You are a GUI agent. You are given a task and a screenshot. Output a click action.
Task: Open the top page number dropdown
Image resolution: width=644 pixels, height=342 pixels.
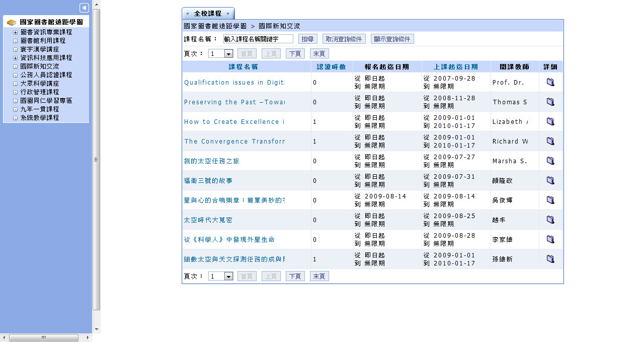[228, 53]
